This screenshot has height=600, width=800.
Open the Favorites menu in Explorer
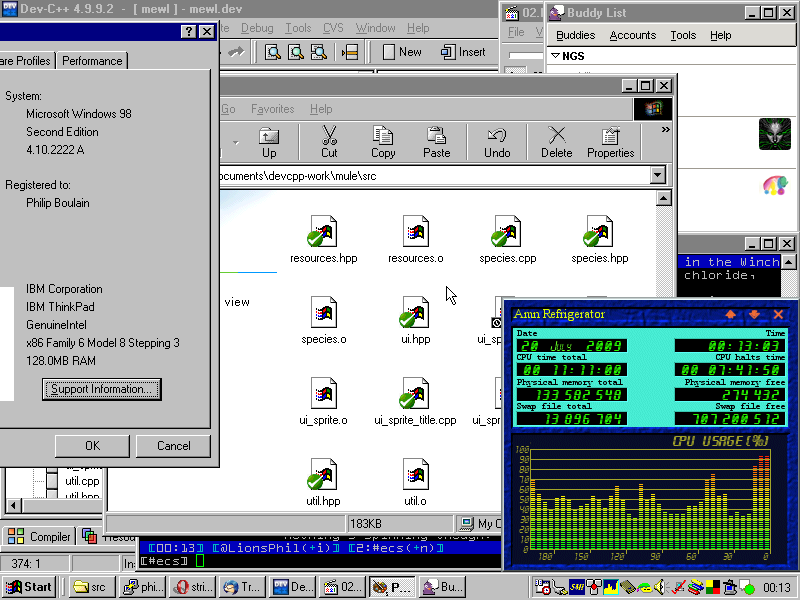273,109
